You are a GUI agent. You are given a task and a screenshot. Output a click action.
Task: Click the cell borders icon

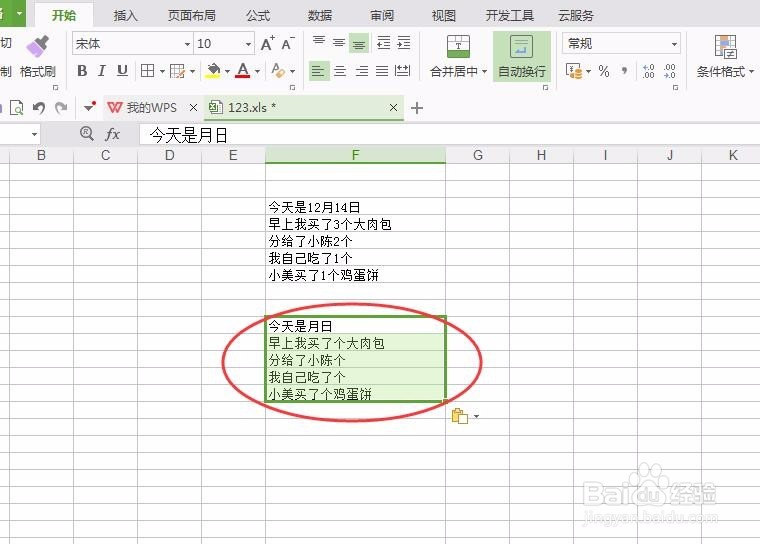(147, 71)
